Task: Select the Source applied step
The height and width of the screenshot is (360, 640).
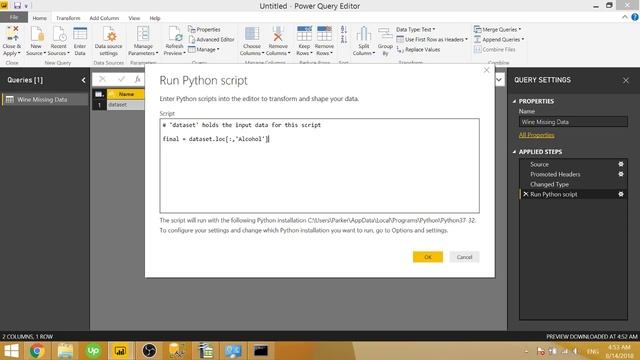Action: tap(539, 164)
